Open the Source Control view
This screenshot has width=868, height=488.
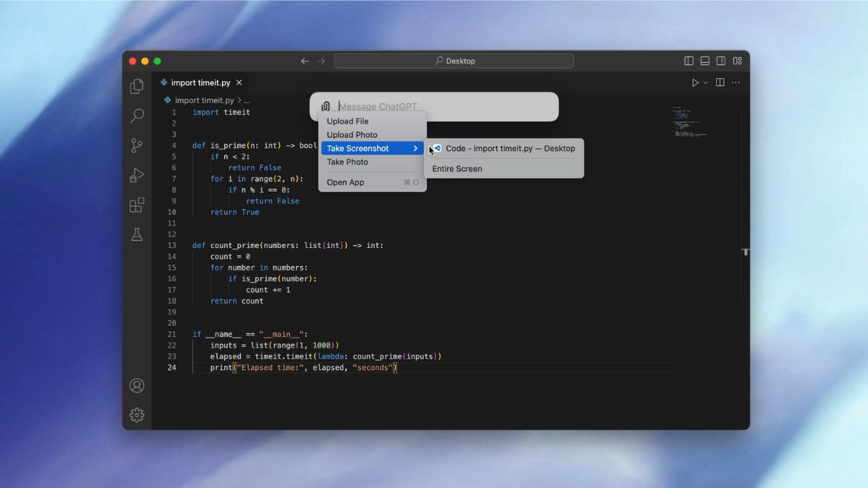point(137,145)
